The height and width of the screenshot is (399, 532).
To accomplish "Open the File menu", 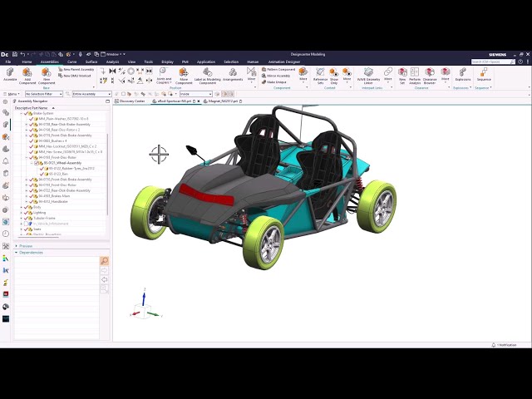I will (8, 62).
